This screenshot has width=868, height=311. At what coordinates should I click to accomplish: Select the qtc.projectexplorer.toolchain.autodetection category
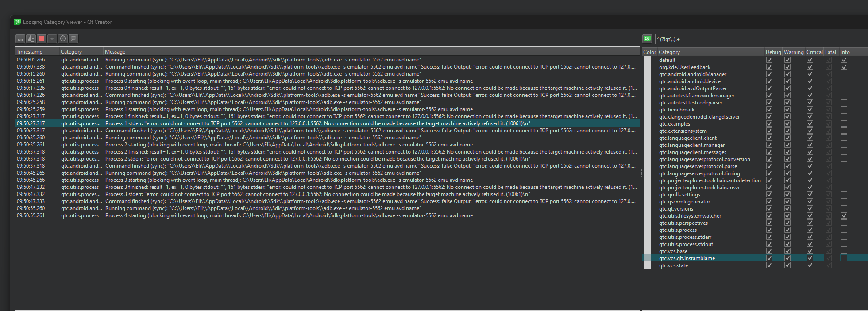coord(710,180)
